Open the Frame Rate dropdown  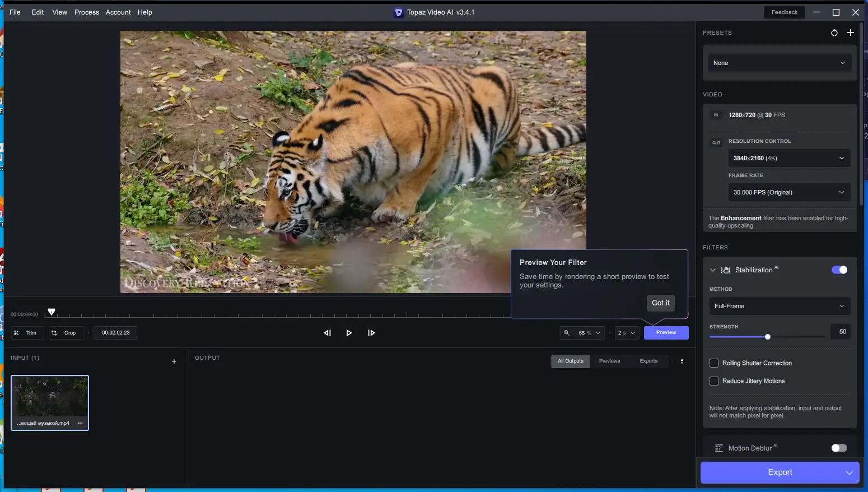tap(788, 192)
